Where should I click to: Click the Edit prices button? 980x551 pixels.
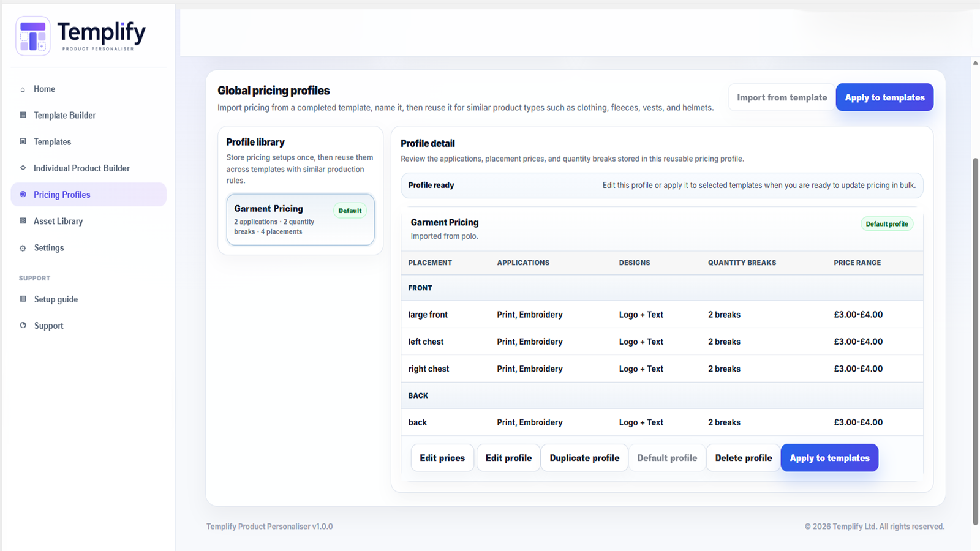[x=442, y=458]
